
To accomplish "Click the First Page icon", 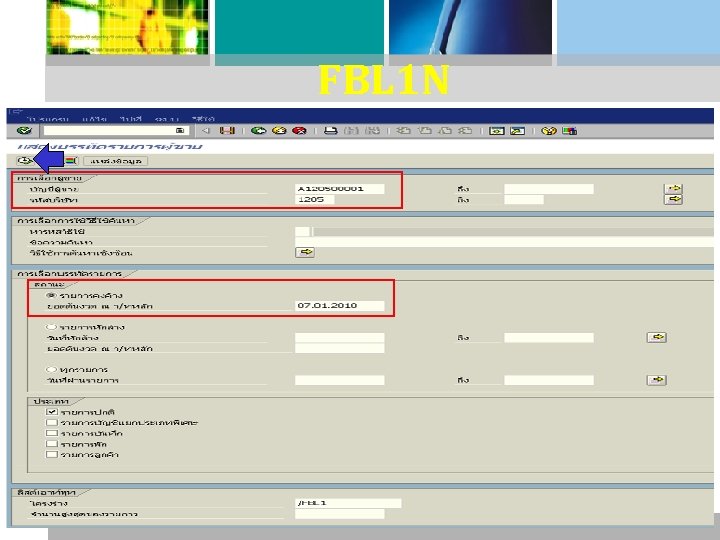I will pos(403,131).
